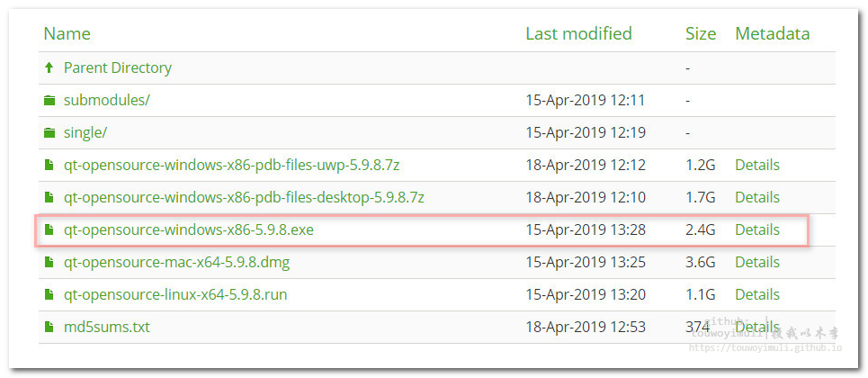
Task: Click the date 18-Apr-2019 12:10
Action: 586,197
